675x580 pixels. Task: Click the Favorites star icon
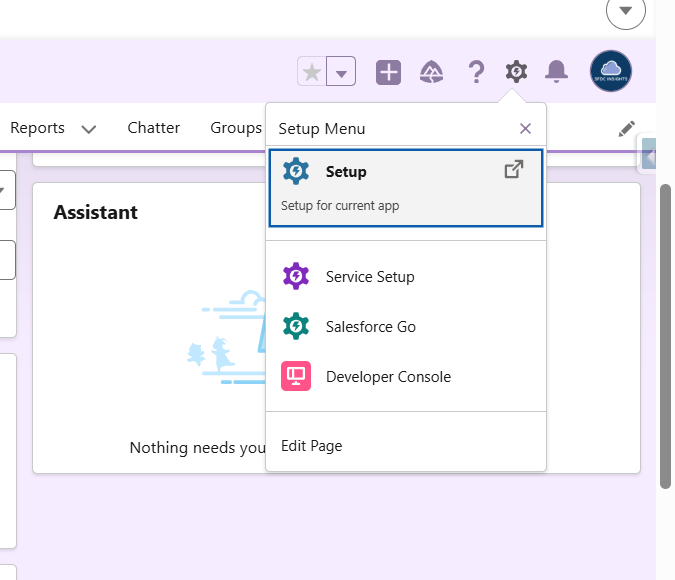point(312,72)
